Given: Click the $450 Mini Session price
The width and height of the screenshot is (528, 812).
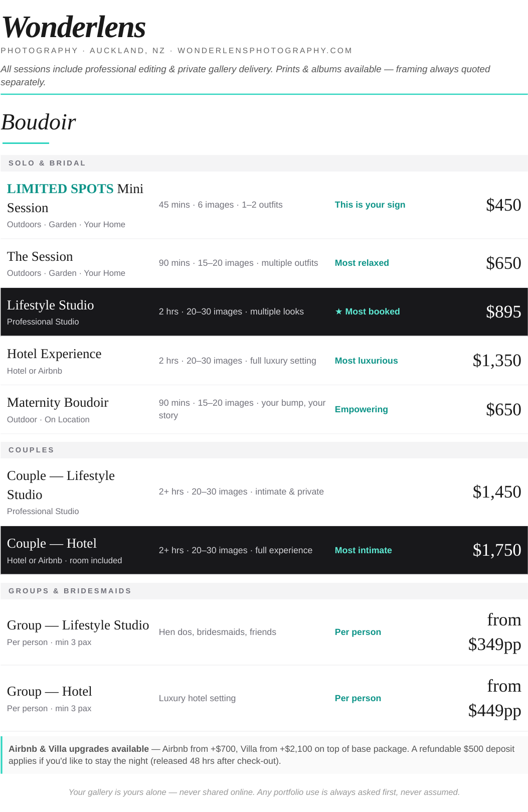Looking at the screenshot, I should pyautogui.click(x=503, y=205).
